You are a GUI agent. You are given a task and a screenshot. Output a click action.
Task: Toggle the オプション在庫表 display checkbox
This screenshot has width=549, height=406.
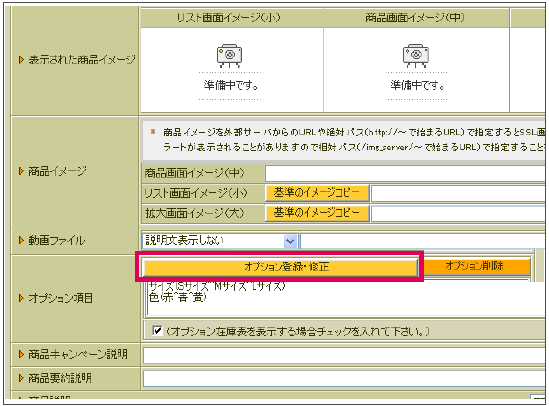(158, 330)
